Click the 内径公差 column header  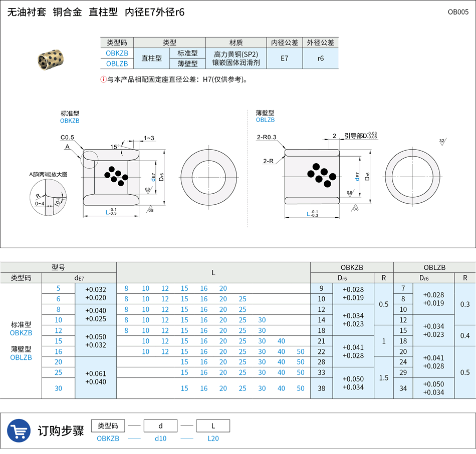285,43
